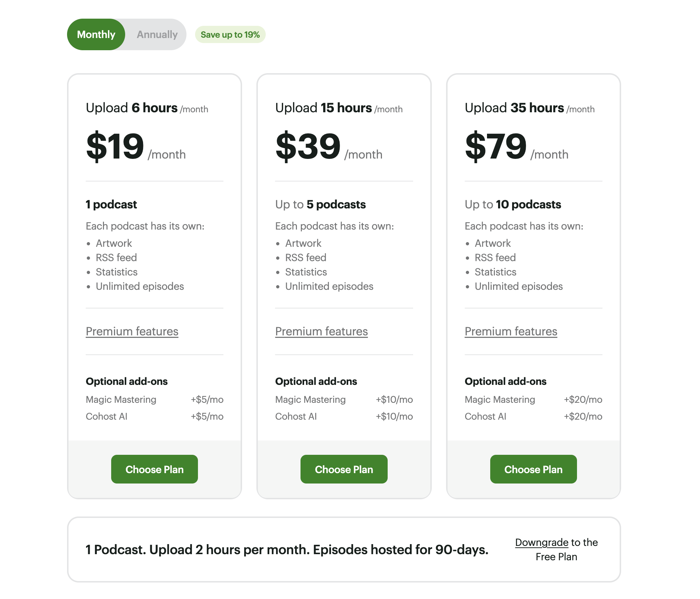Screen dimensions: 700x599
Task: Choose the 6 hours $19 plan
Action: [154, 469]
